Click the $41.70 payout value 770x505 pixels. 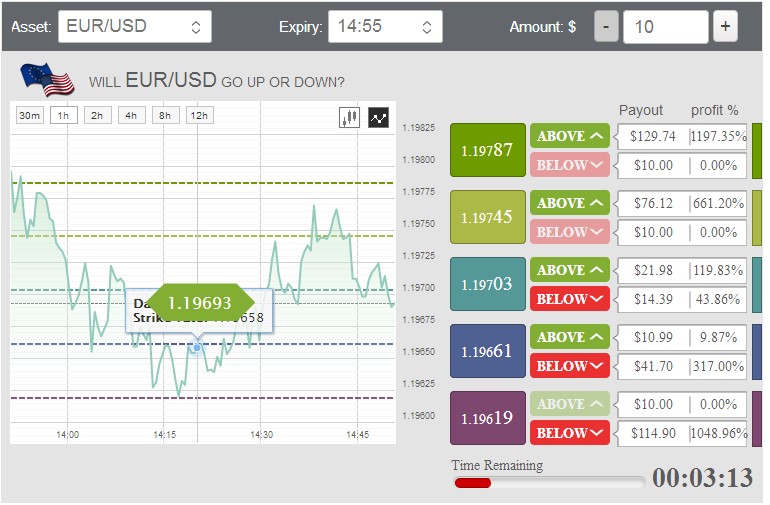click(x=653, y=366)
